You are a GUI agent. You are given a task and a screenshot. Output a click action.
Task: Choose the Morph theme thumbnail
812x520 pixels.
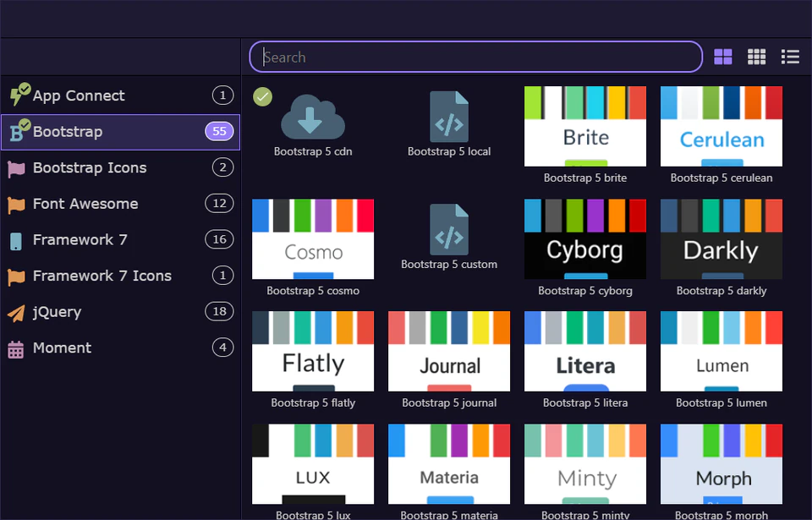tap(721, 464)
